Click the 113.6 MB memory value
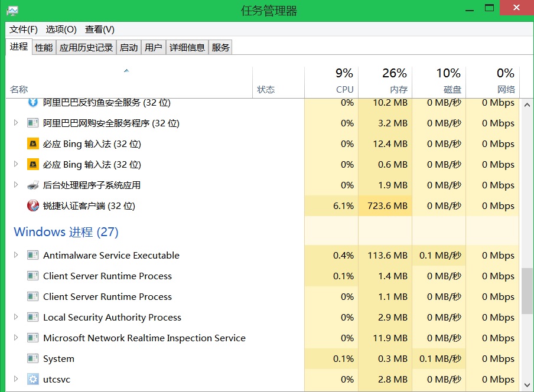 [x=388, y=255]
